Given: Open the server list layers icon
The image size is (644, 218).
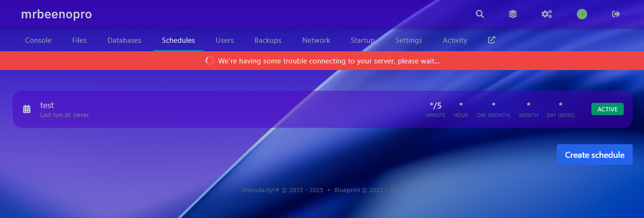Looking at the screenshot, I should coord(513,14).
